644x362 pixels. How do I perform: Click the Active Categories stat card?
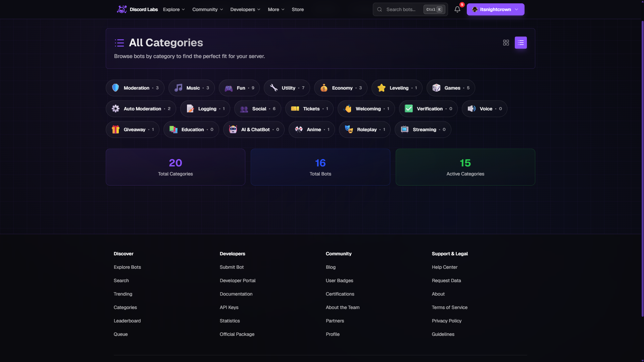click(465, 167)
